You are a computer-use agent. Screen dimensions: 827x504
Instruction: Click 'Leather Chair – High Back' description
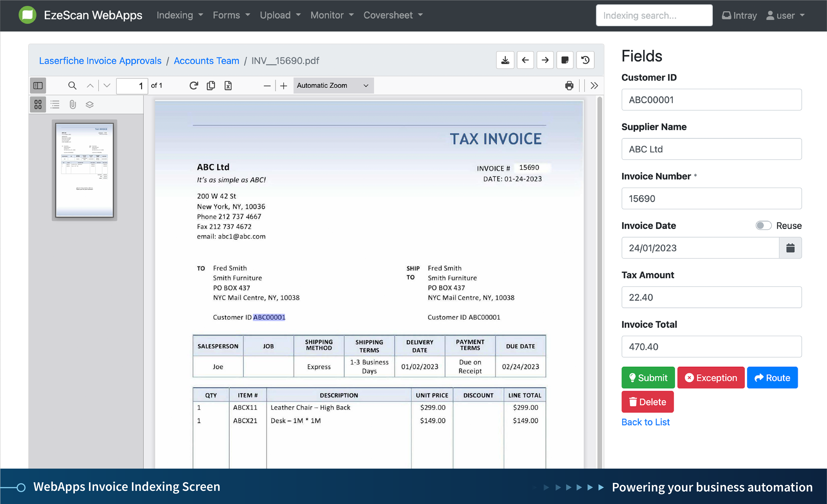pos(310,407)
